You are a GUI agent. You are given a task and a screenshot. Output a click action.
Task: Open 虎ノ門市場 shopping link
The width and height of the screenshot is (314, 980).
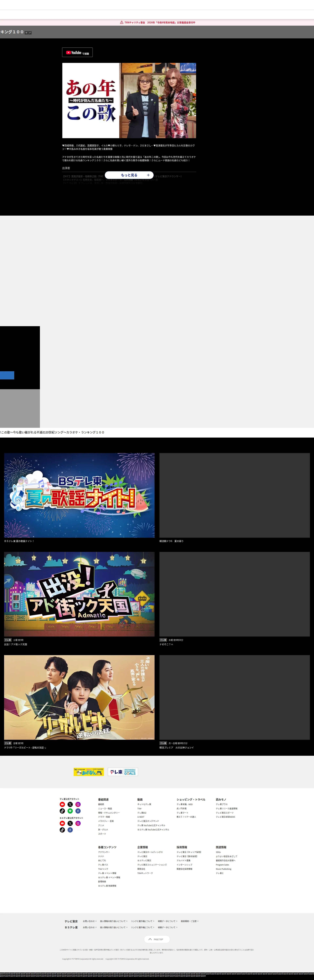click(x=182, y=808)
